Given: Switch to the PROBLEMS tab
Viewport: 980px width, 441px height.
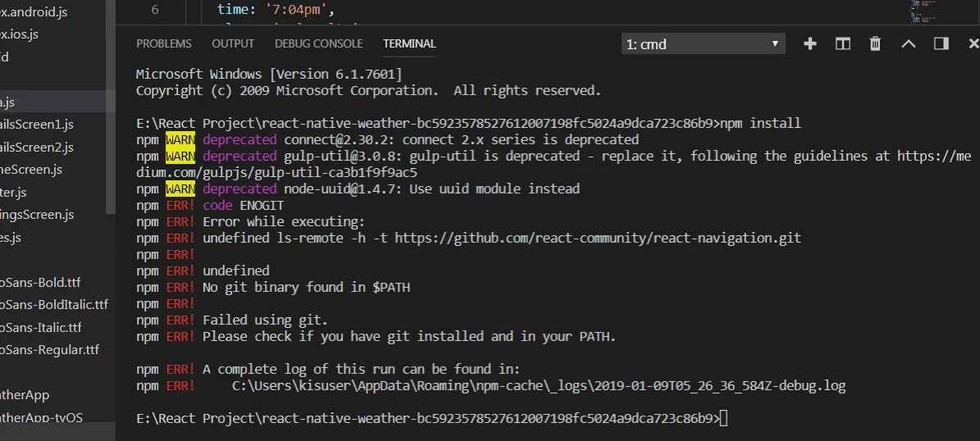Looking at the screenshot, I should click(164, 43).
